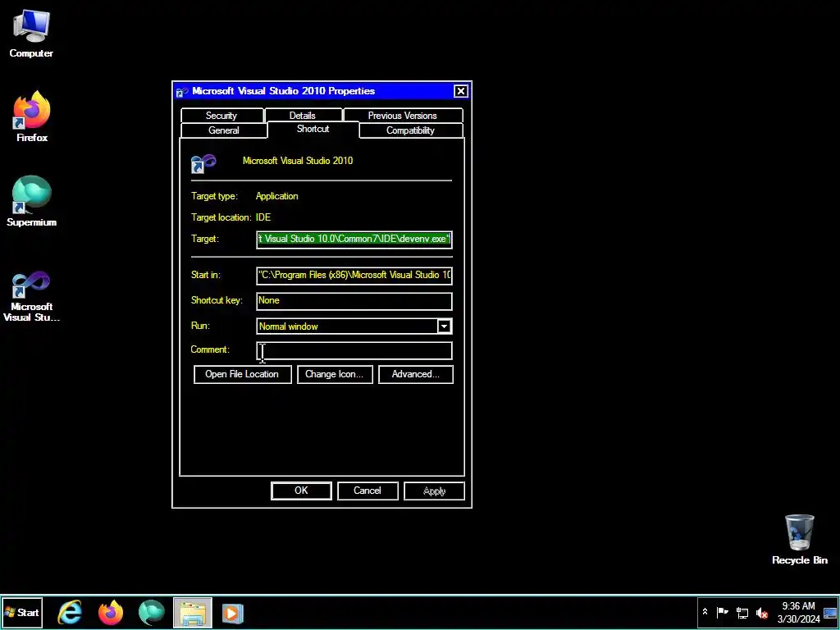This screenshot has height=630, width=840.
Task: Click the Show Desktop icon in the tray
Action: point(830,612)
